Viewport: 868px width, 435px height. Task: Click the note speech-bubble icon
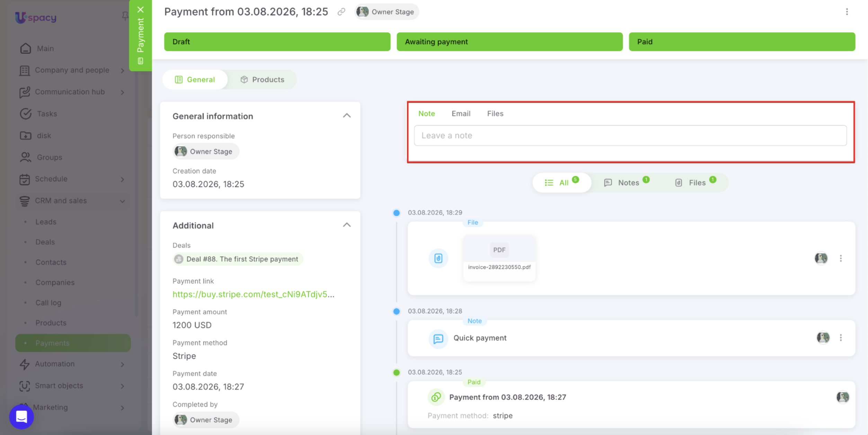click(x=438, y=339)
